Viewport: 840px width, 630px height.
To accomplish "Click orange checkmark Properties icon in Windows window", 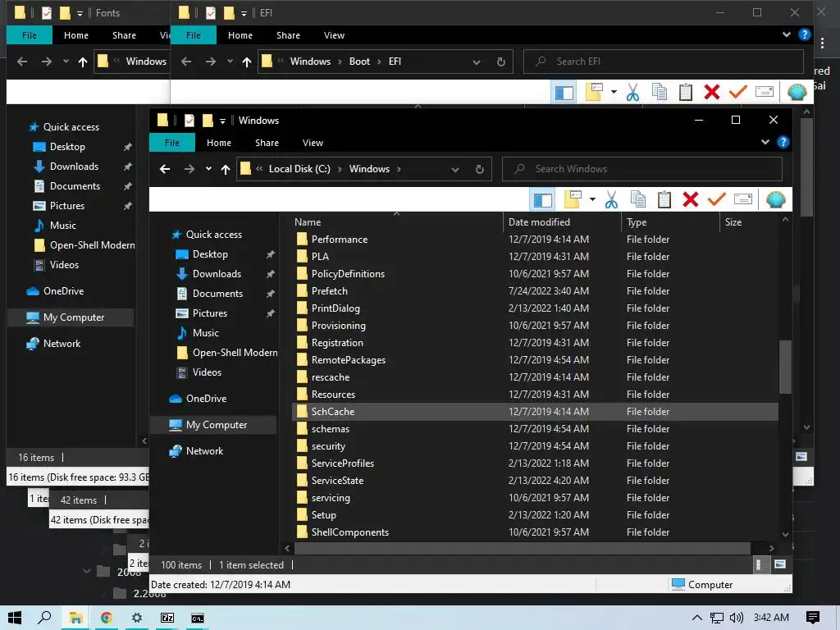I will tap(717, 199).
